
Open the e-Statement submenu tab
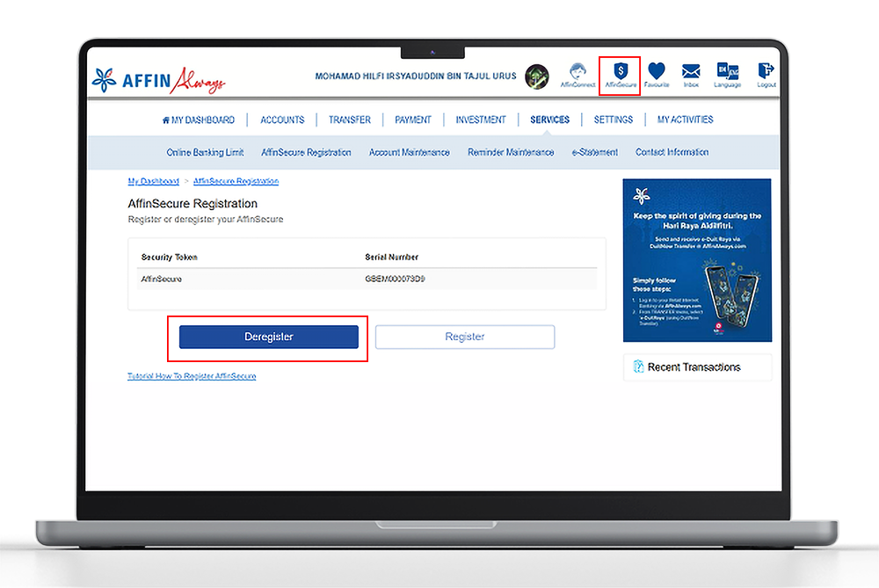pos(594,152)
